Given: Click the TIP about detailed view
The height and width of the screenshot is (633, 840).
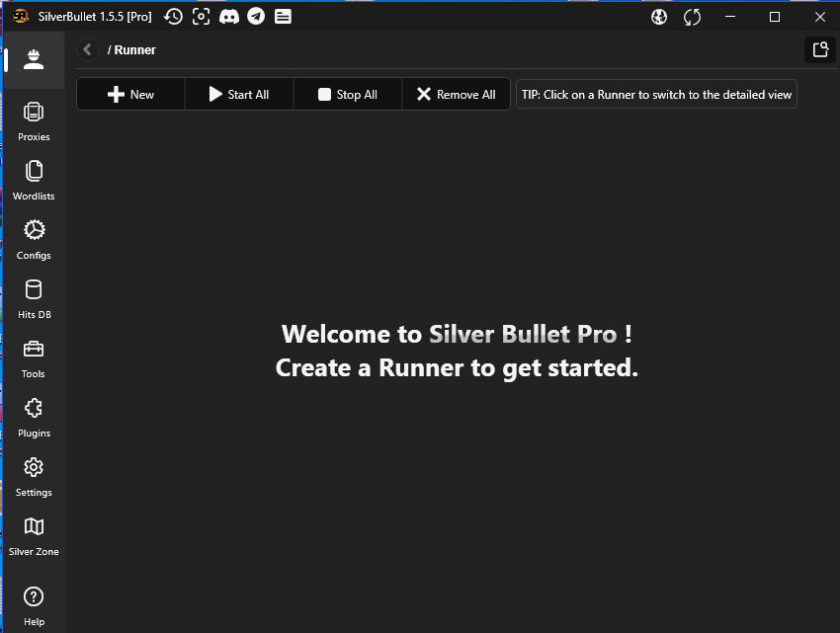Looking at the screenshot, I should pyautogui.click(x=656, y=95).
